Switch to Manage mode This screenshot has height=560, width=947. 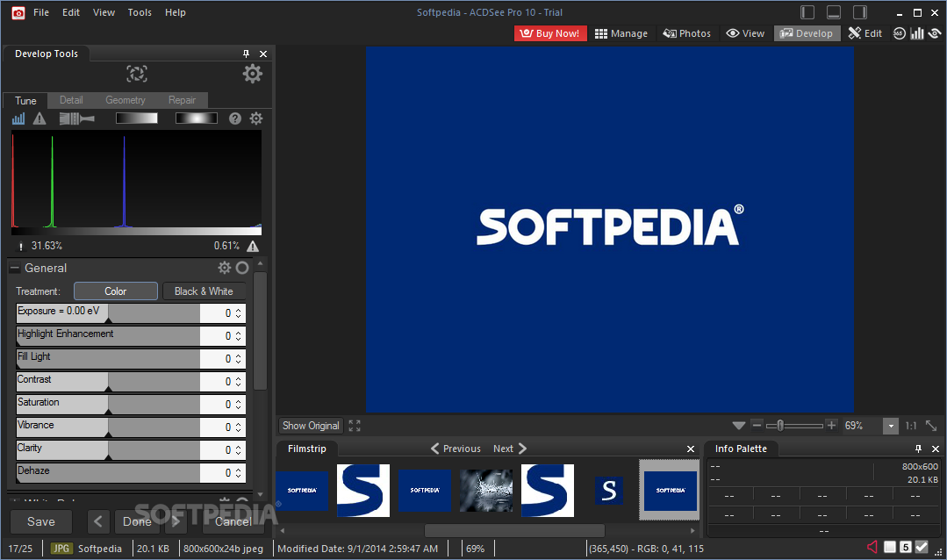[621, 33]
